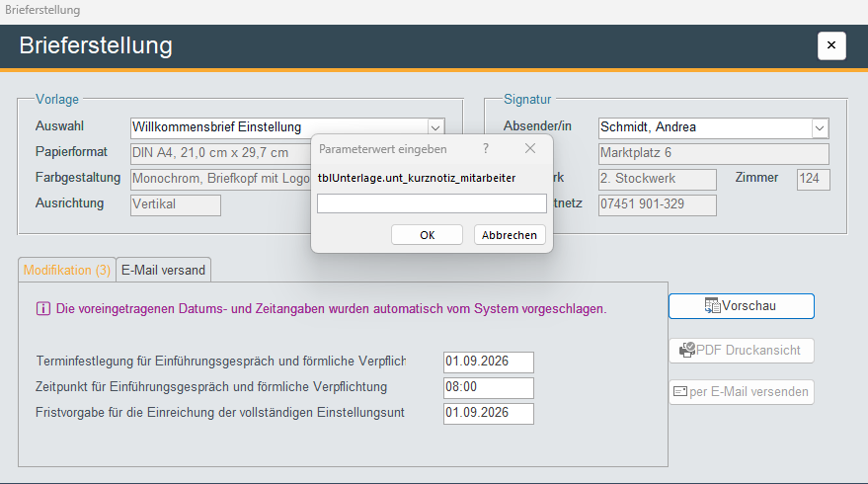Switch to the E-Mail versand tab
Screen dimensions: 868x484
point(163,270)
